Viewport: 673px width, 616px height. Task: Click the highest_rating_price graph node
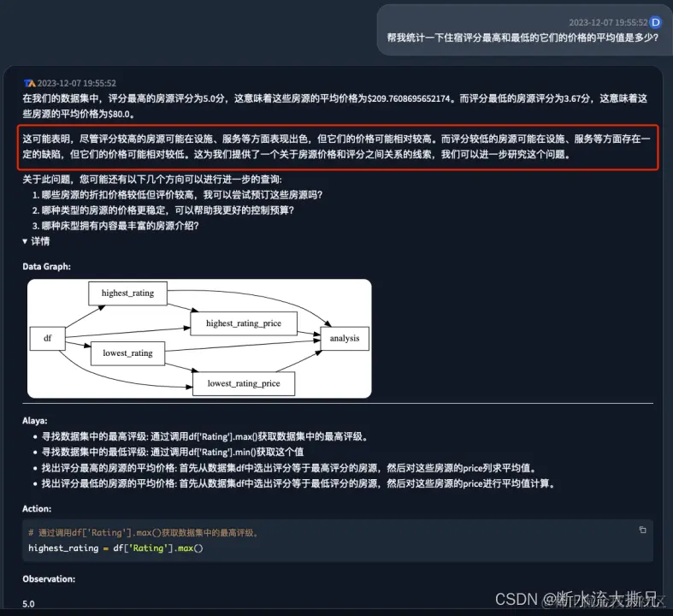[x=244, y=323]
